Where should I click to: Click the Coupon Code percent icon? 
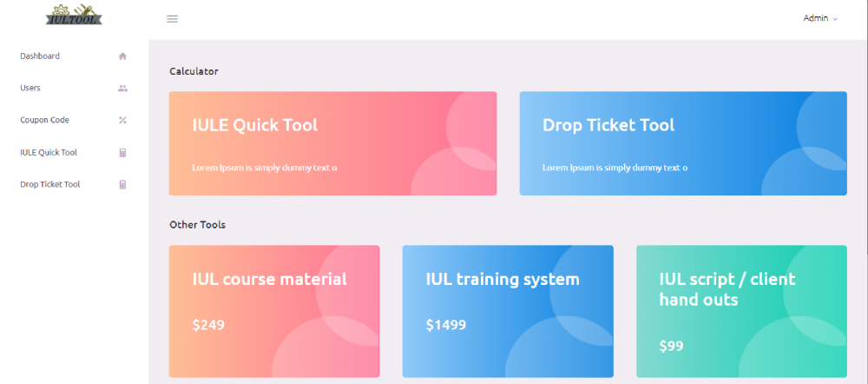click(x=122, y=121)
